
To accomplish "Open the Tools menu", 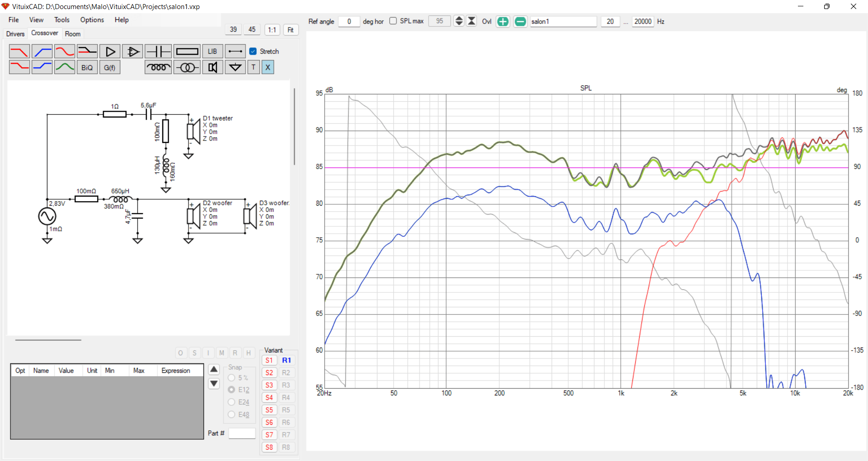I will [62, 20].
